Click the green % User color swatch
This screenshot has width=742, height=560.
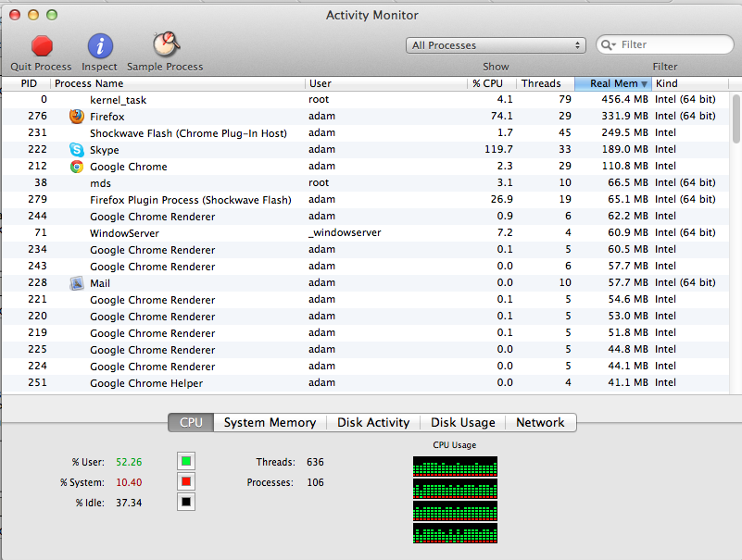pyautogui.click(x=186, y=461)
